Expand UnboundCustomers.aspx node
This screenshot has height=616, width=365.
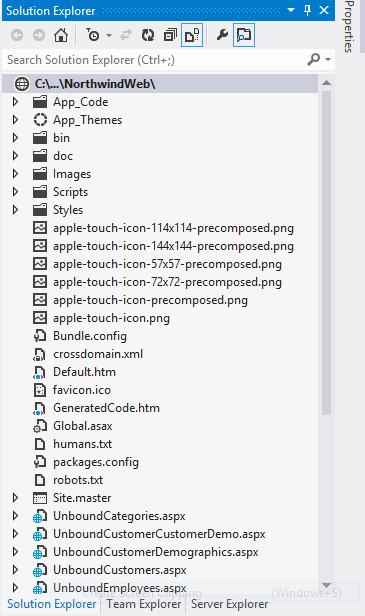15,570
